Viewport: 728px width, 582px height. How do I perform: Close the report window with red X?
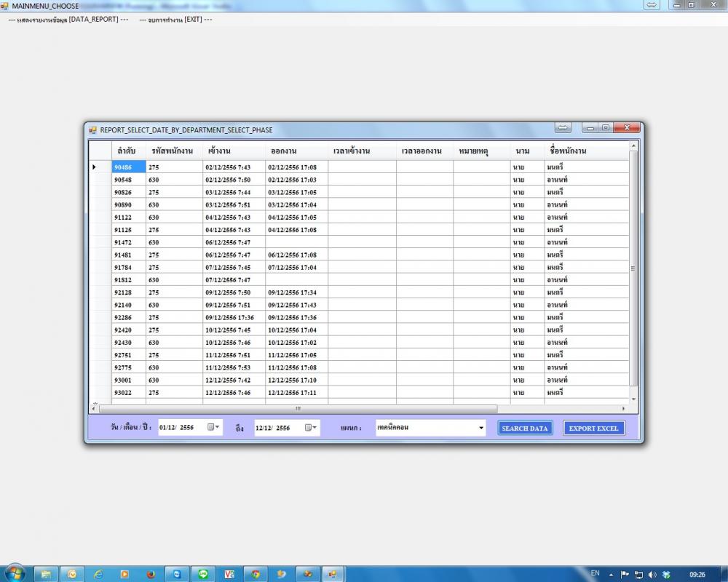(627, 127)
